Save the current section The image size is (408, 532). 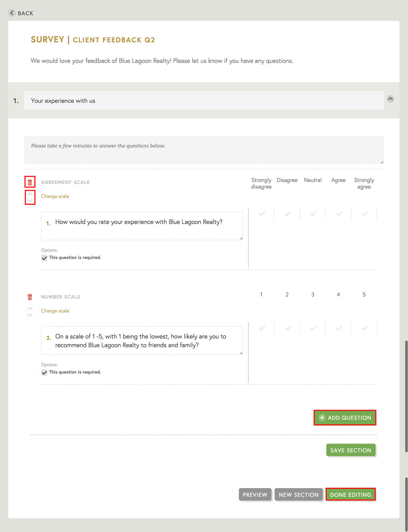coord(351,450)
